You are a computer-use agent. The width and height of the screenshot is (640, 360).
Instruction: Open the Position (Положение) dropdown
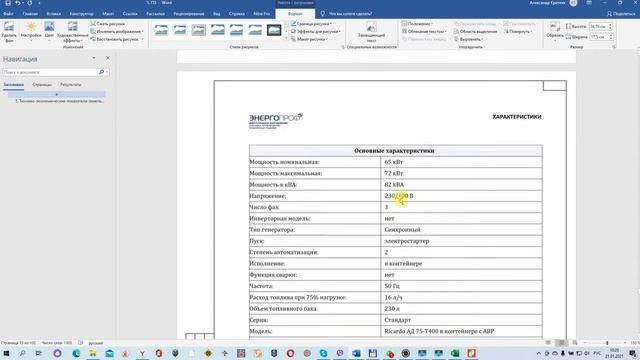(417, 24)
